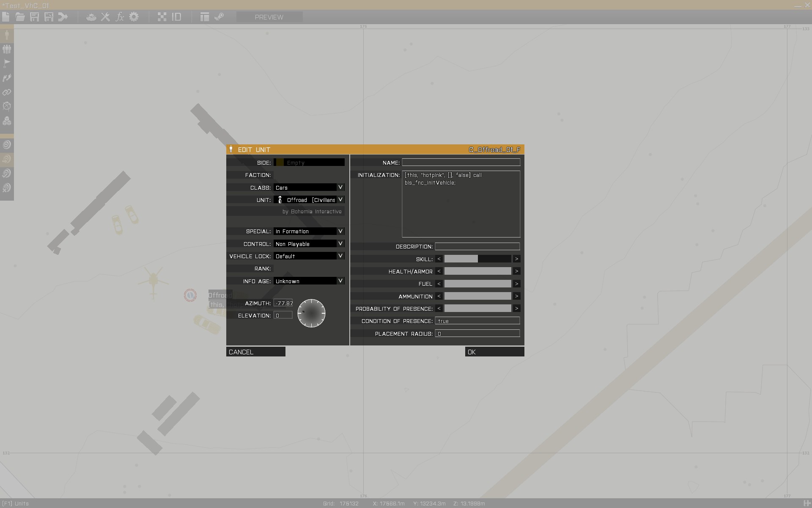Switch to Groups mode in the sidebar

pyautogui.click(x=6, y=49)
